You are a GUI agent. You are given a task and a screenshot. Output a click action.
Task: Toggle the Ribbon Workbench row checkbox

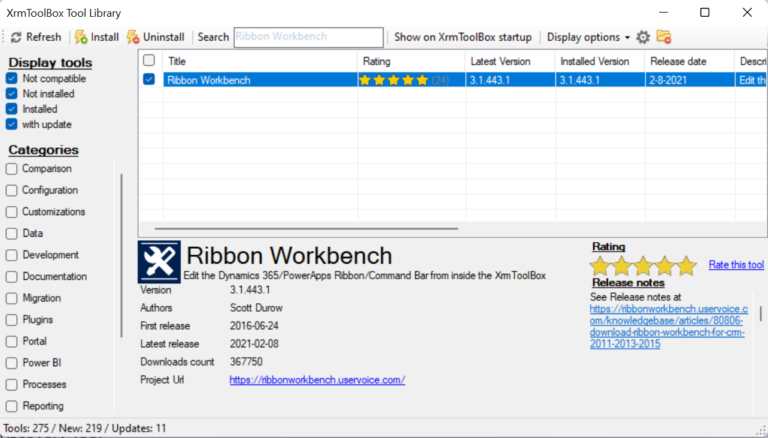tap(149, 79)
